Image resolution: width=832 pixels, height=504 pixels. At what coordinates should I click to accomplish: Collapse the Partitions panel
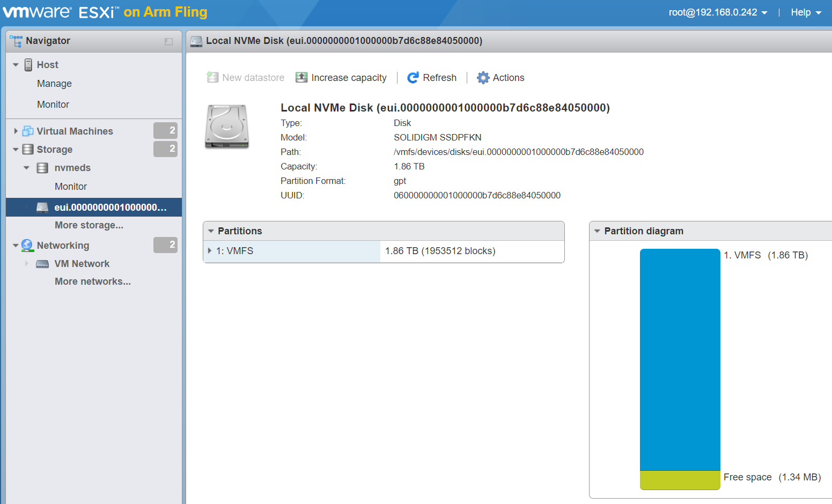(x=211, y=231)
